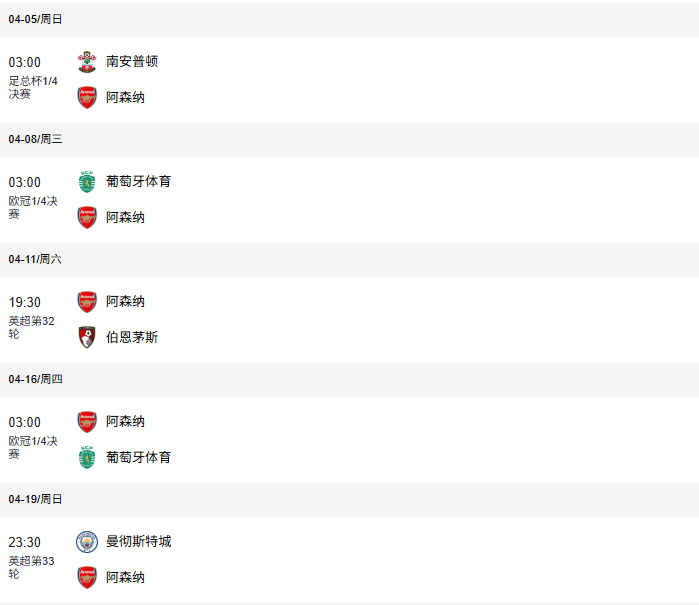Click the 04-11/周六 date header
This screenshot has height=605, width=699.
(36, 259)
